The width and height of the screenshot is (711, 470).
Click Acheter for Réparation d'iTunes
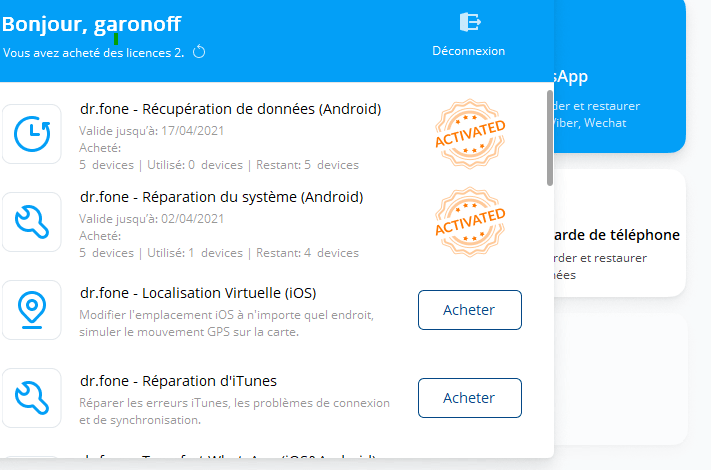pos(470,398)
